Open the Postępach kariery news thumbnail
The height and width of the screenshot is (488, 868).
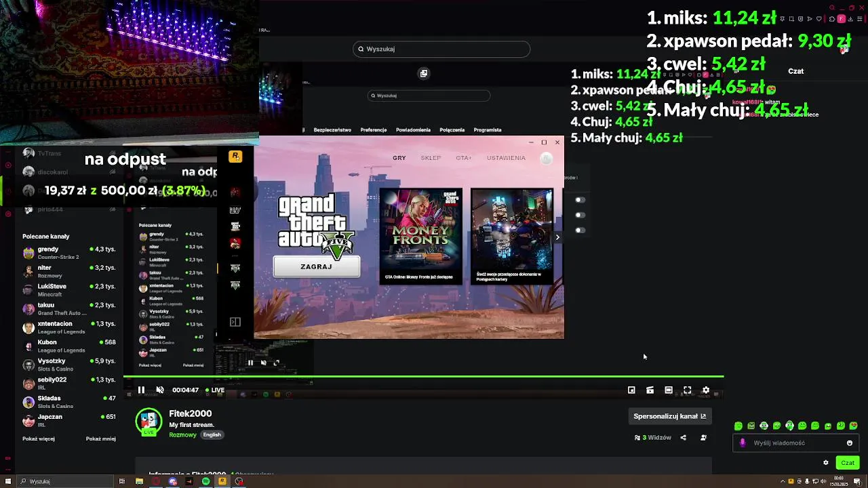[x=512, y=237]
